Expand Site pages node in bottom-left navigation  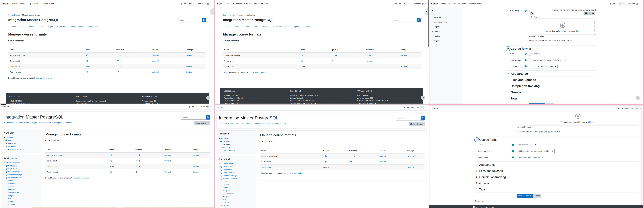(x=7, y=144)
